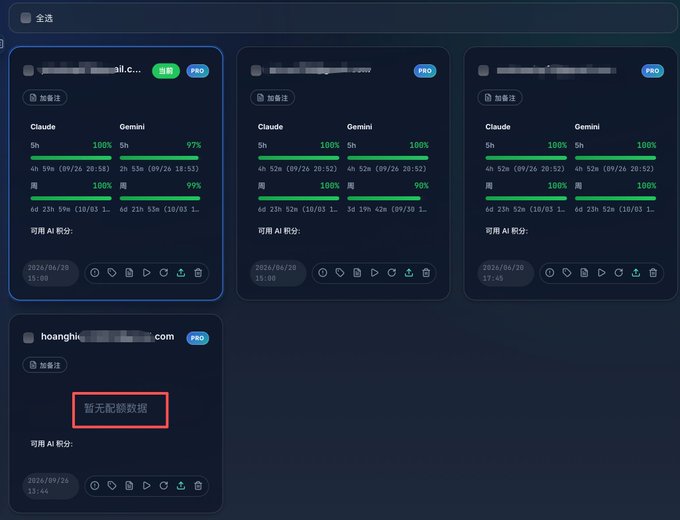Open document icon on the hoanghi account card
Screen dimensions: 680x520
coord(129,486)
